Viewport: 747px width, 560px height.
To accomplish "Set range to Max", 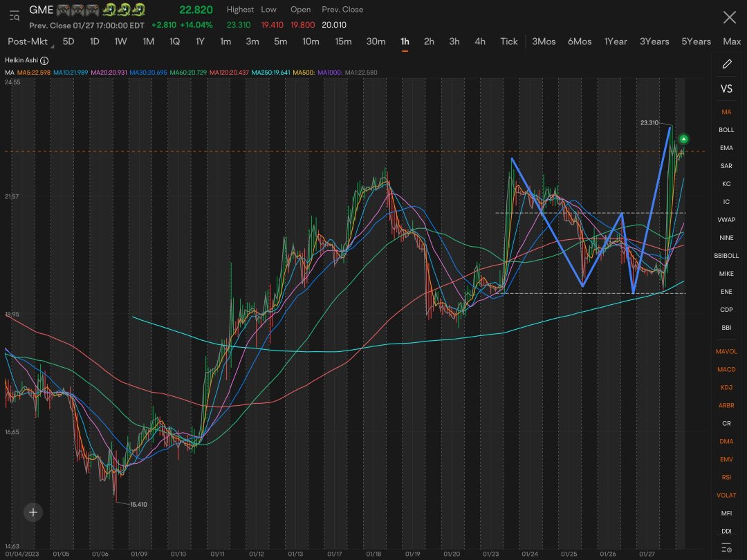I will point(732,41).
